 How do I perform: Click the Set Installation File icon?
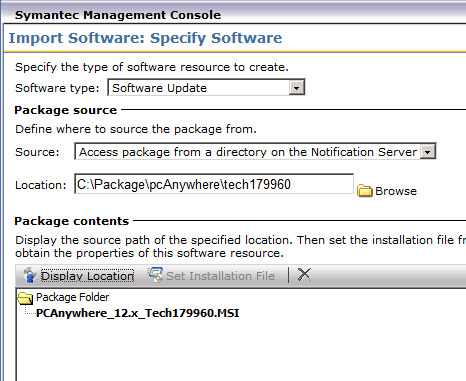(x=155, y=275)
